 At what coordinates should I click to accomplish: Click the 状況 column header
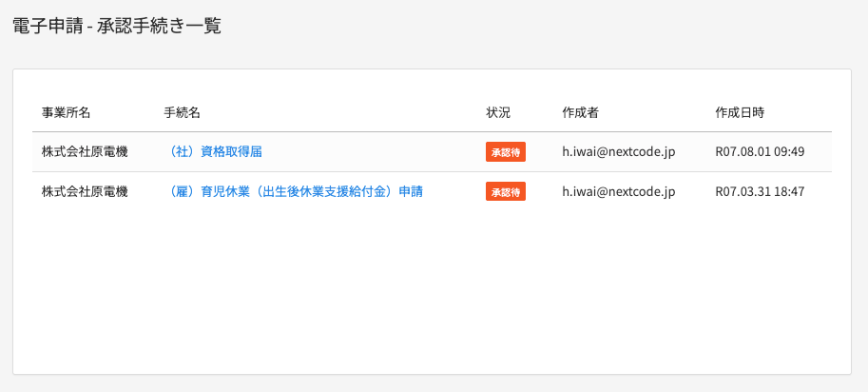coord(498,112)
